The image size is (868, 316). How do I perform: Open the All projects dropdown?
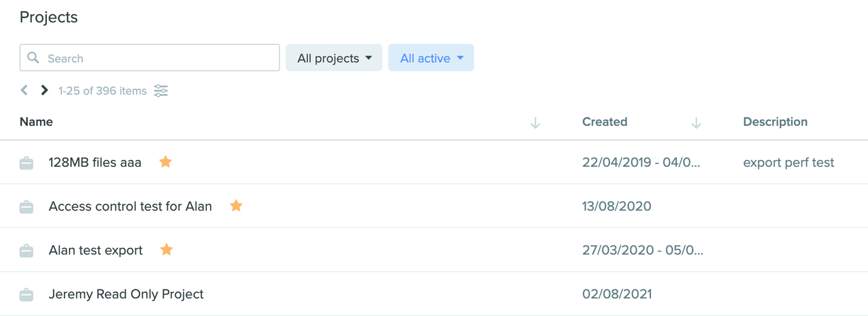pyautogui.click(x=334, y=58)
